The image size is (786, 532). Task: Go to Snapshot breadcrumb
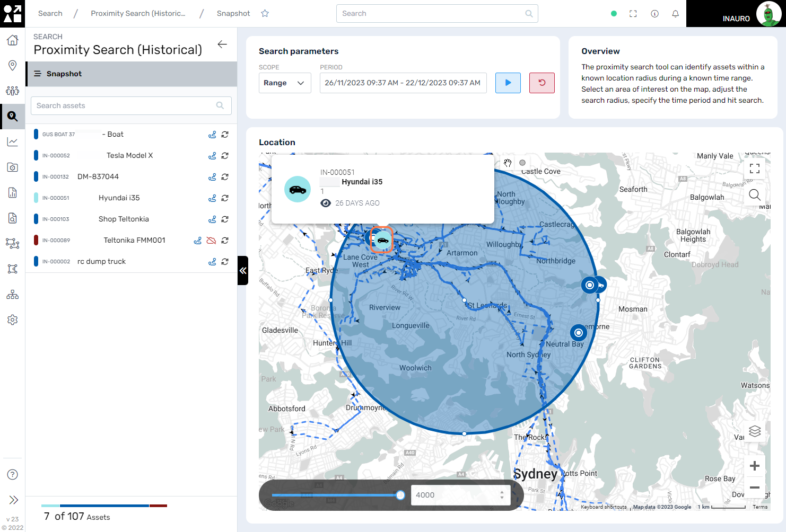[x=233, y=14]
